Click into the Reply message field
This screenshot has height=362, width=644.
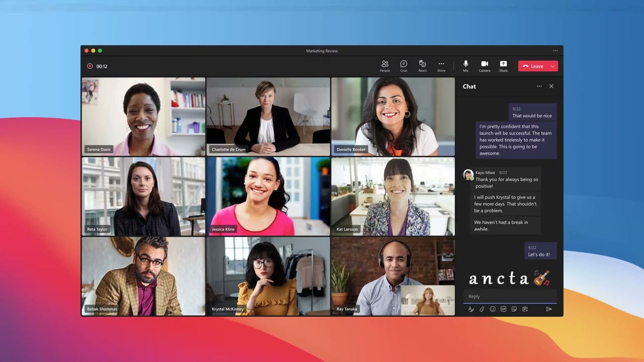(510, 297)
